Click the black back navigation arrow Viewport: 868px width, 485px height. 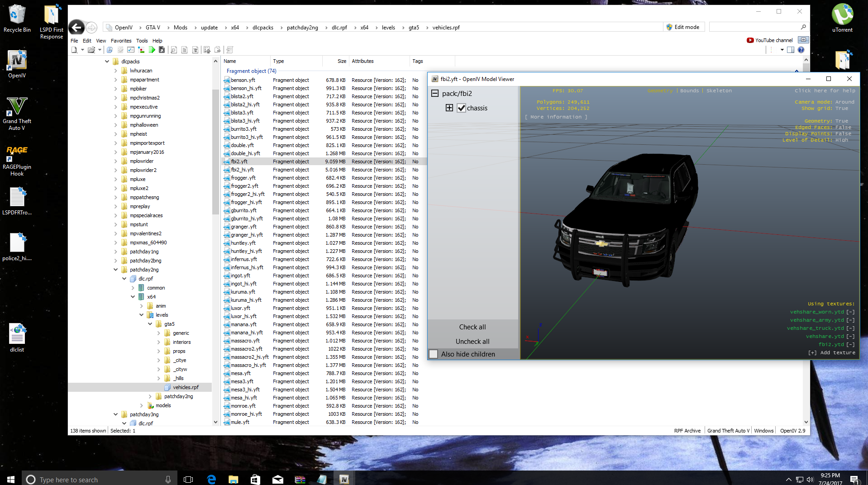tap(77, 28)
